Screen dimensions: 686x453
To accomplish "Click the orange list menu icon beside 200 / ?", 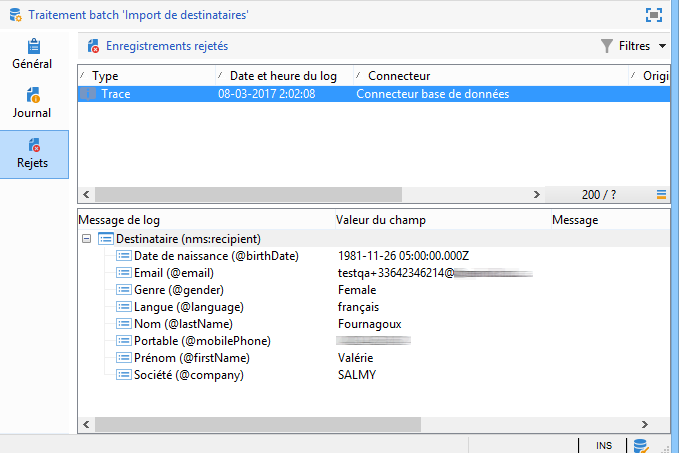I will click(661, 194).
